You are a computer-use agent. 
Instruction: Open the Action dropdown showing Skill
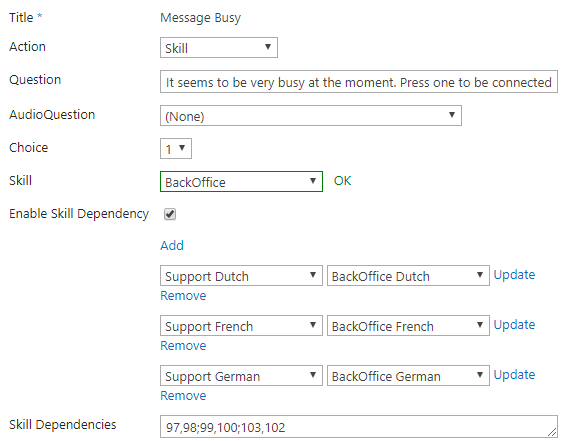tap(219, 47)
